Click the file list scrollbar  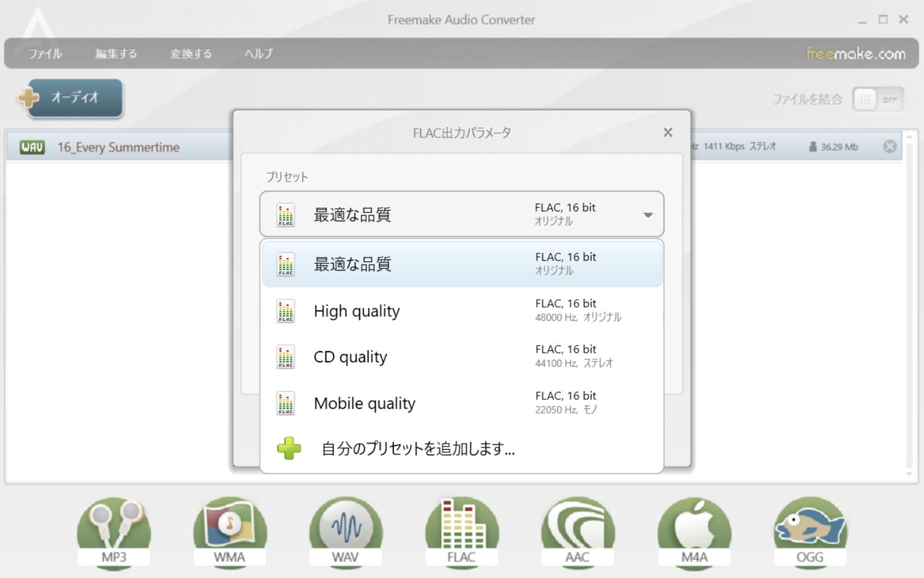[908, 301]
